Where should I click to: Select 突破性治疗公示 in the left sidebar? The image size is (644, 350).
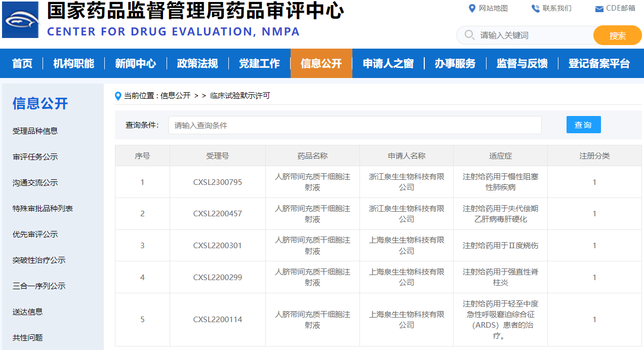click(39, 260)
